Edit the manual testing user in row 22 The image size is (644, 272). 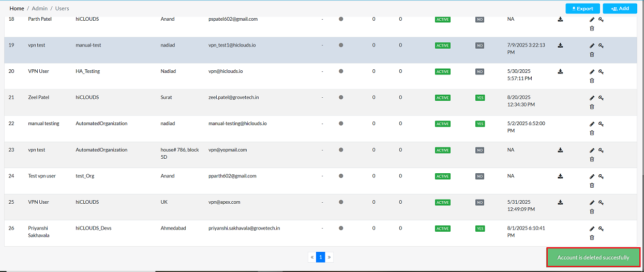coord(592,124)
